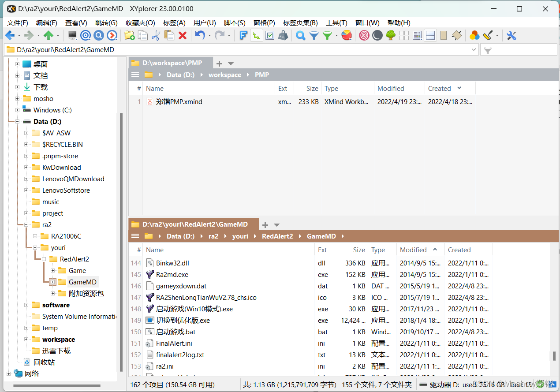This screenshot has width=560, height=392.
Task: Go up one folder level via green arrow
Action: (x=49, y=35)
